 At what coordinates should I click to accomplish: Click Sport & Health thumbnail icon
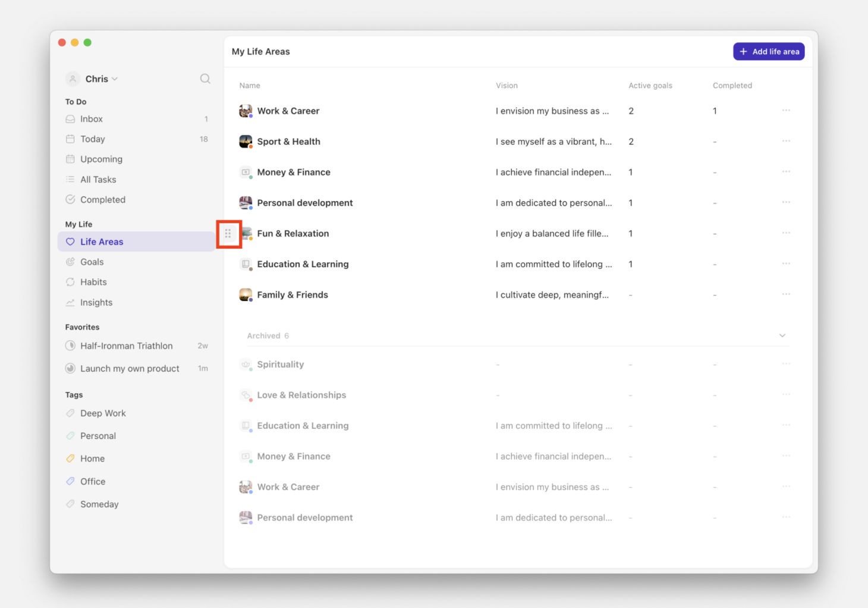246,142
